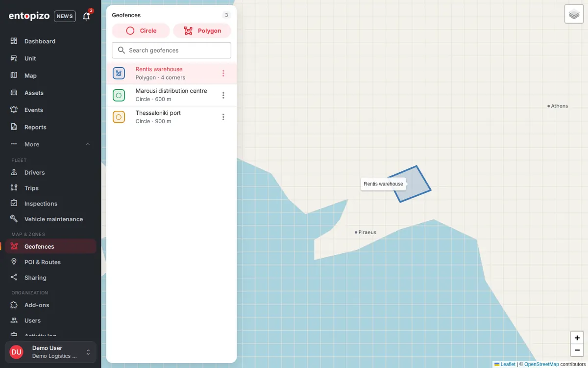This screenshot has width=588, height=368.
Task: Click the Unit vehicle icon
Action: point(14,58)
